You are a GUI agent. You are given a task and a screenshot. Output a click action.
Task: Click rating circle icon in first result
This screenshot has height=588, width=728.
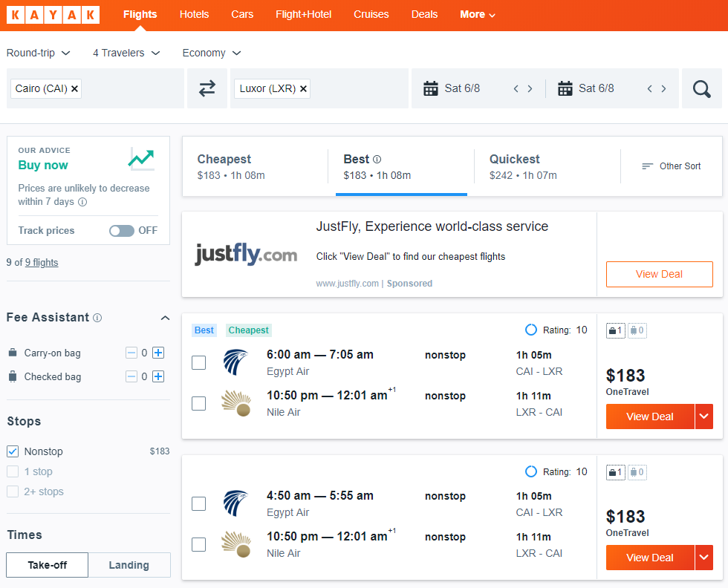[530, 330]
